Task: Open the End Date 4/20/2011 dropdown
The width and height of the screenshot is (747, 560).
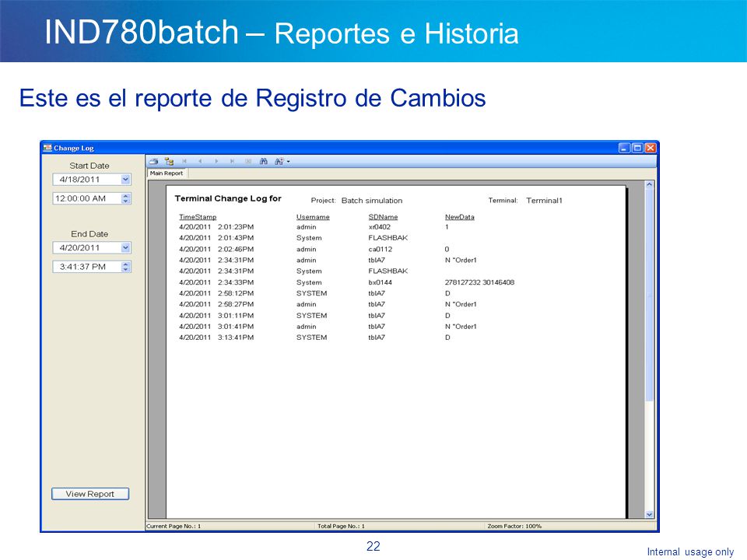Action: point(126,247)
